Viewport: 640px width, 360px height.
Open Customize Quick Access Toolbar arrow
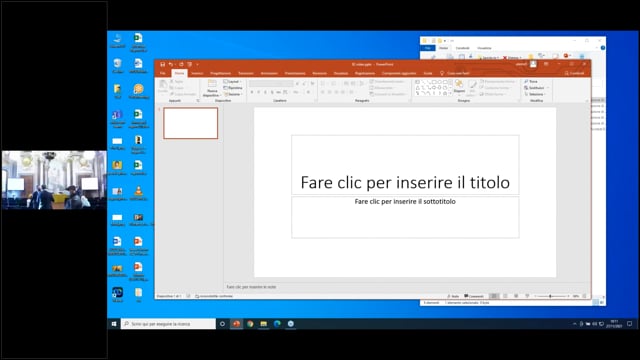198,64
